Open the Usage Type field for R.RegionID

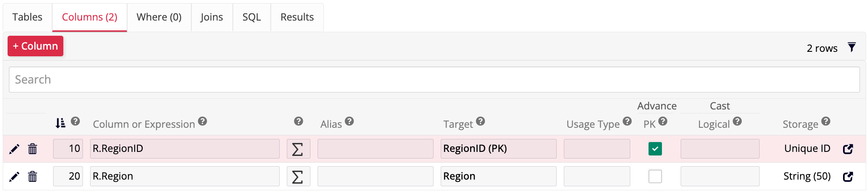coord(597,149)
